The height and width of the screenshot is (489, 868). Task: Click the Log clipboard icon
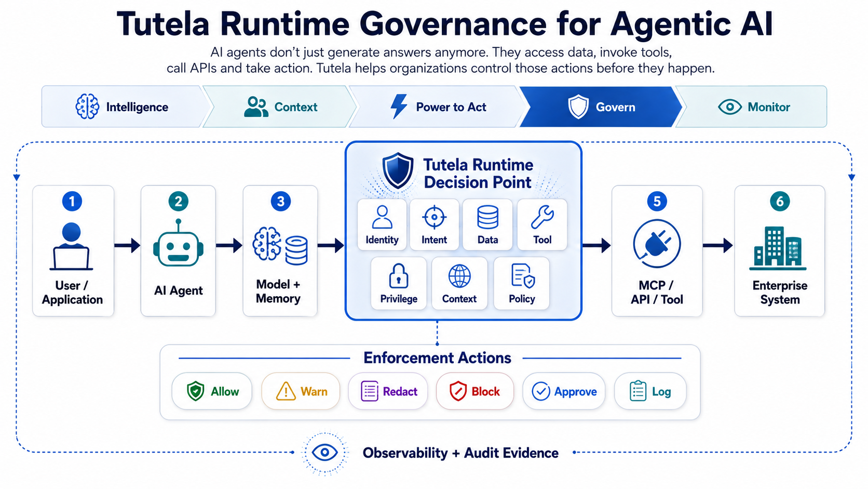point(638,391)
